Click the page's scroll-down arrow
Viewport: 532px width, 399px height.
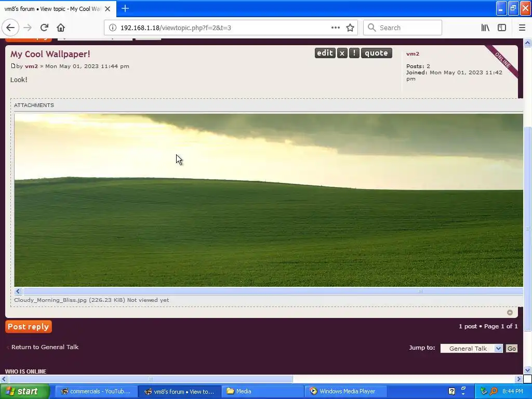click(x=528, y=370)
